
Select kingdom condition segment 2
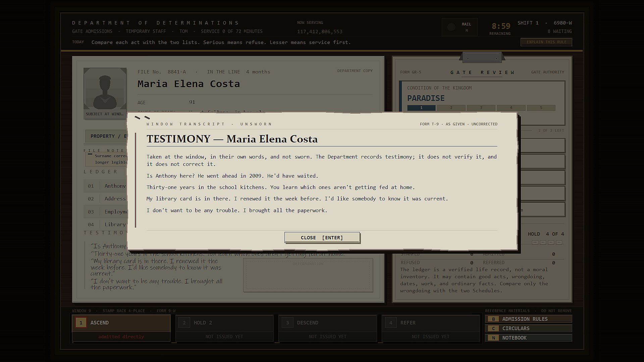[x=451, y=108]
